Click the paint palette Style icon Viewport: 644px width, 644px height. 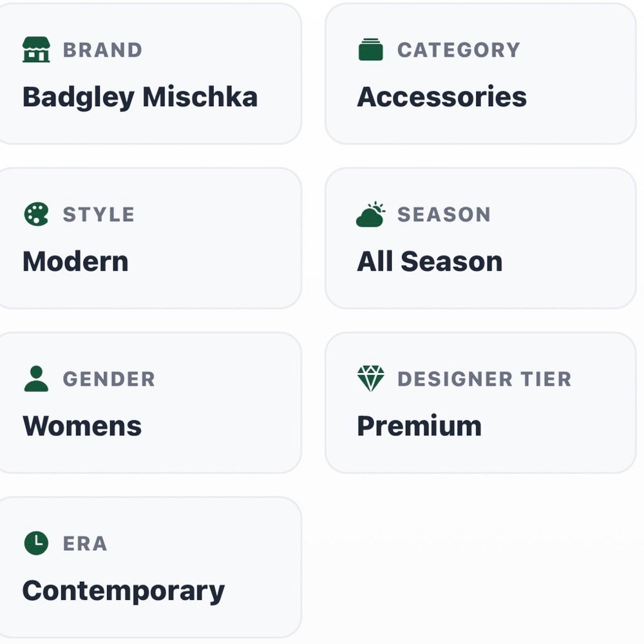pyautogui.click(x=36, y=214)
